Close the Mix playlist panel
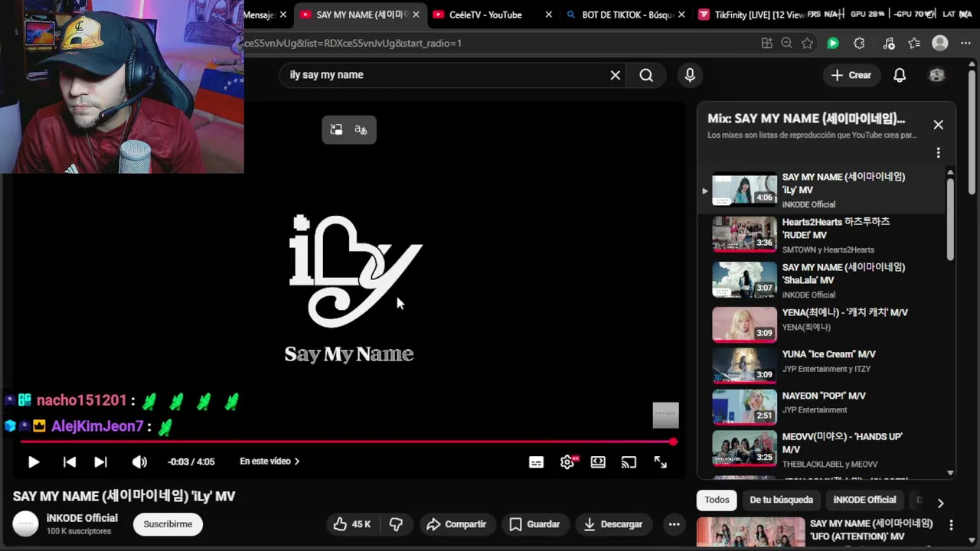This screenshot has height=551, width=980. (x=938, y=125)
